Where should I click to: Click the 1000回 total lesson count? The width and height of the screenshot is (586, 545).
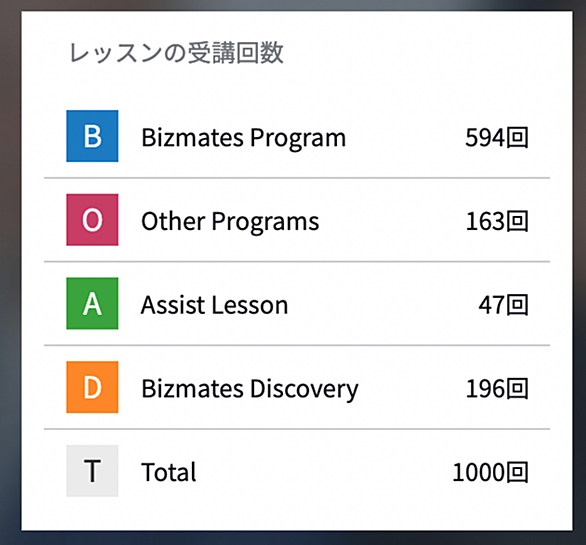490,472
